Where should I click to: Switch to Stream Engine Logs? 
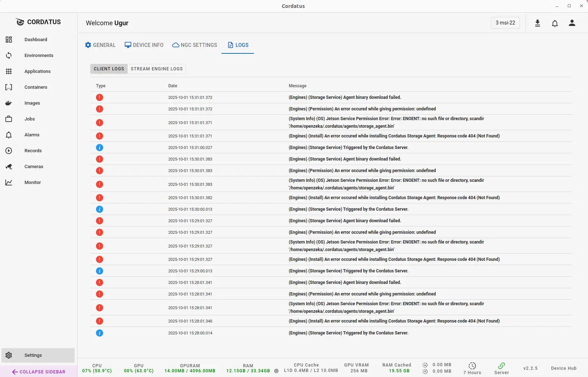click(157, 69)
